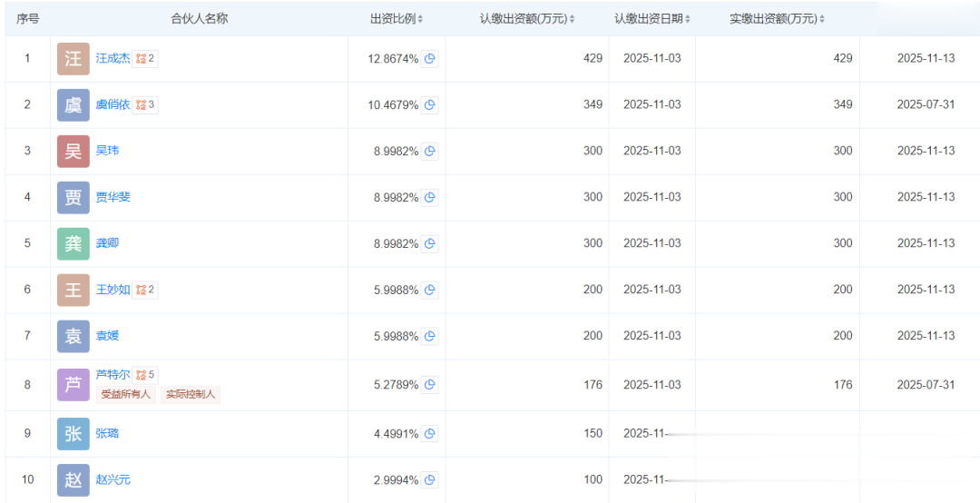Screen dimensions: 980x503
Task: Open pie chart icon for 汪成杰's 12.8674% share
Action: [x=429, y=59]
